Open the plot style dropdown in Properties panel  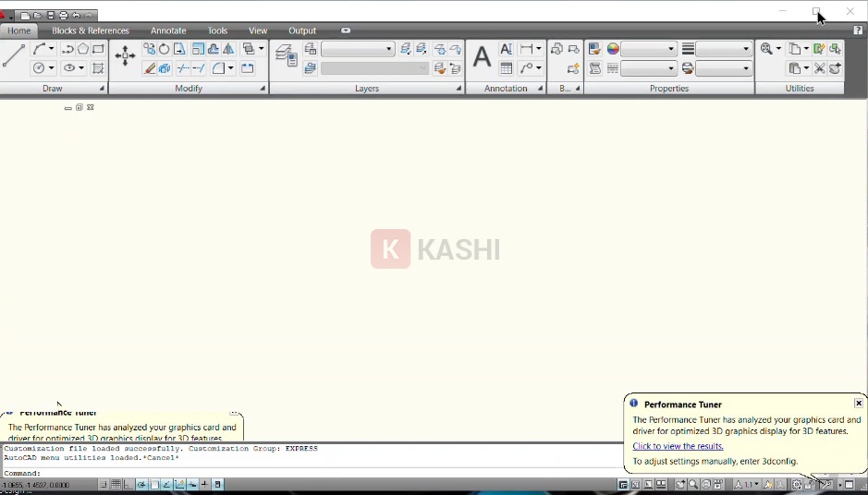[x=724, y=68]
